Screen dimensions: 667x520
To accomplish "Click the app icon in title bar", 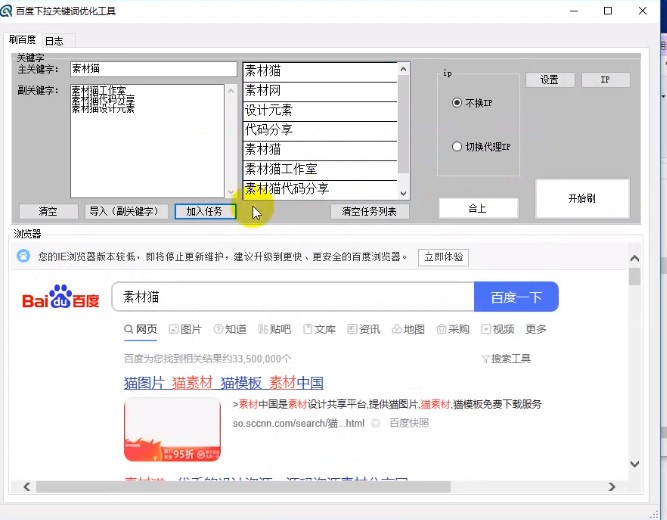I will [6, 11].
